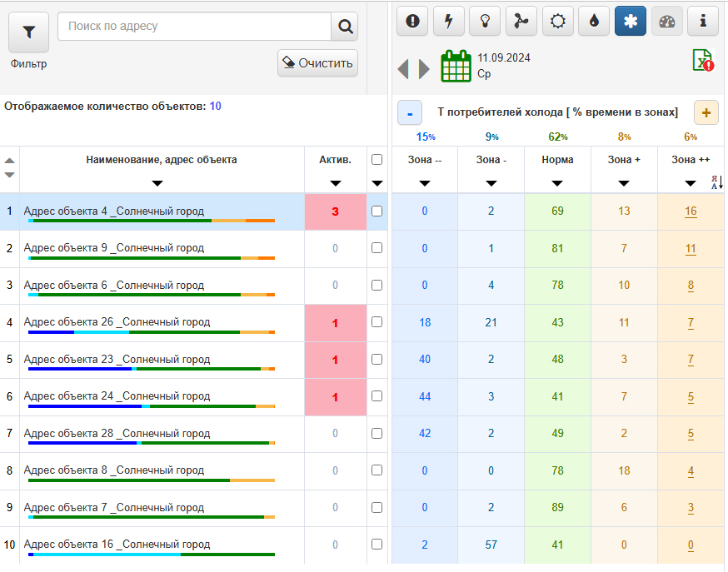Open the Норма column dropdown arrow
The height and width of the screenshot is (572, 728).
tap(557, 183)
